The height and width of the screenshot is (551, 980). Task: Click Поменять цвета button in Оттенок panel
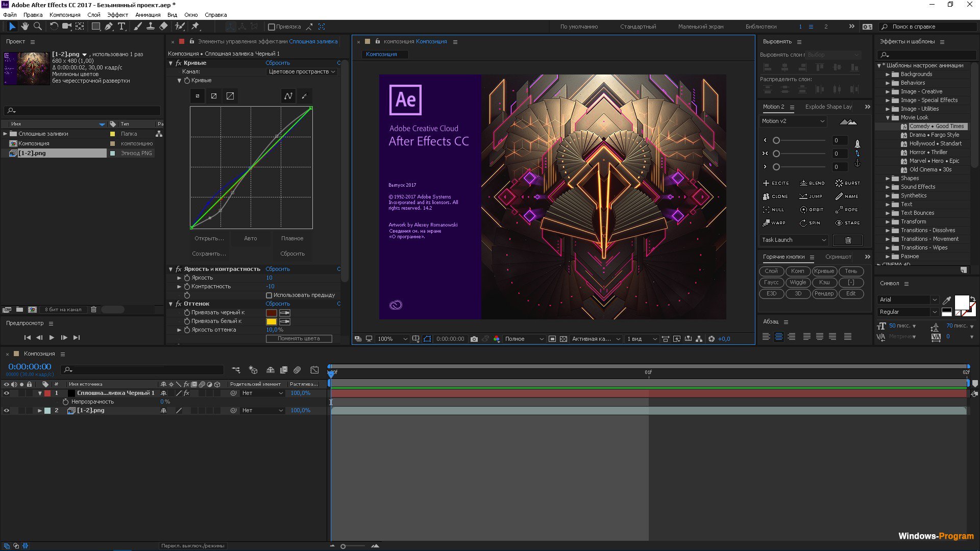coord(300,338)
